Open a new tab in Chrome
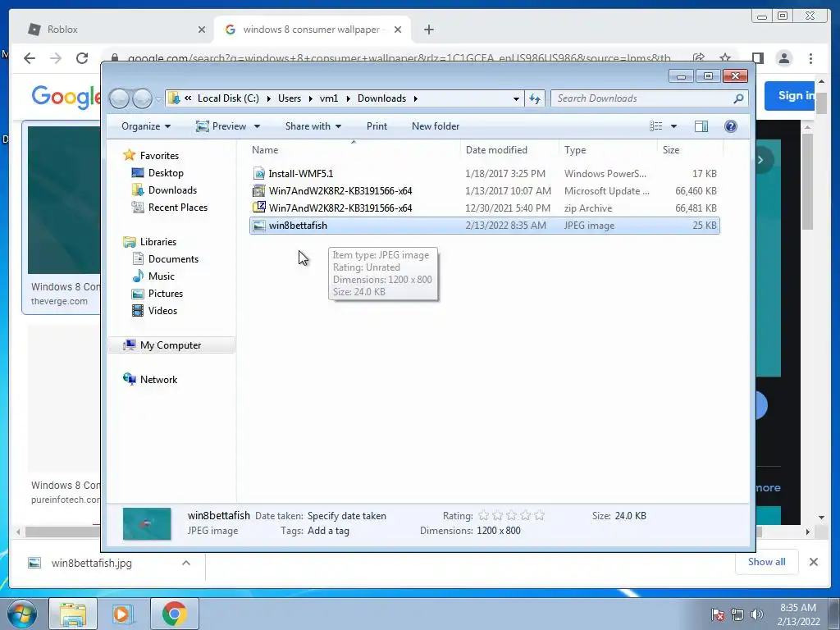This screenshot has width=840, height=630. click(x=428, y=30)
